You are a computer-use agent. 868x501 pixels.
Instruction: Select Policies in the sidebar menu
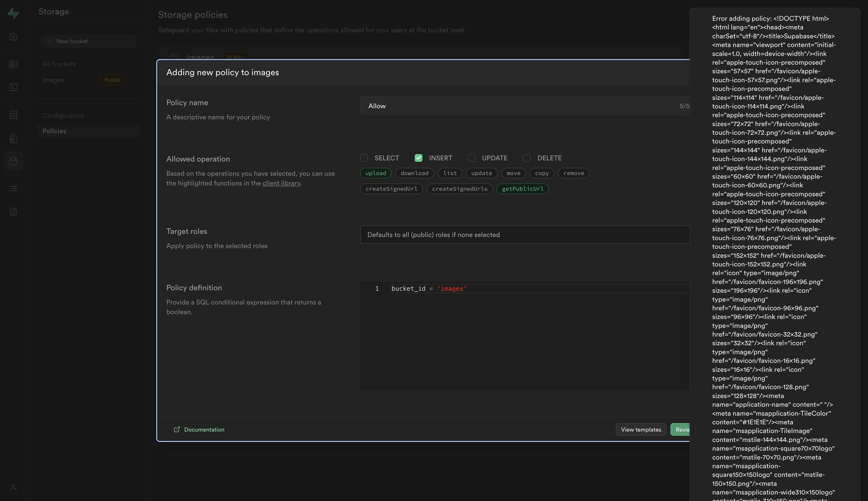click(x=54, y=131)
